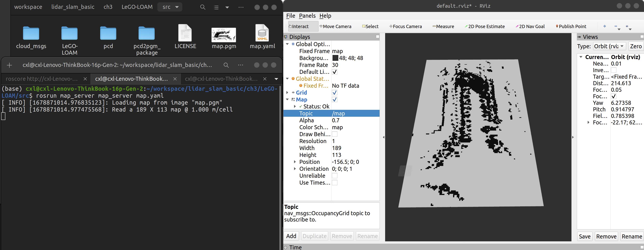
Task: Open search in file manager
Action: tap(202, 7)
